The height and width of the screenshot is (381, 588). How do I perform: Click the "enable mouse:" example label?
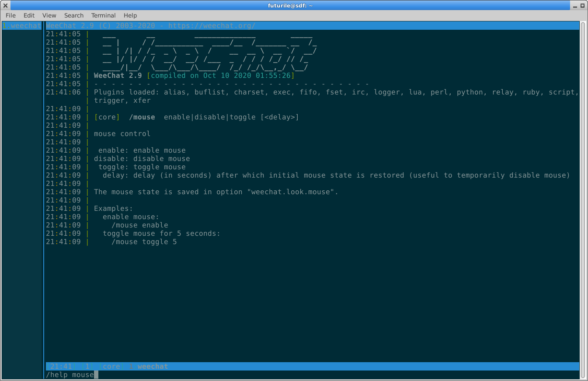131,217
